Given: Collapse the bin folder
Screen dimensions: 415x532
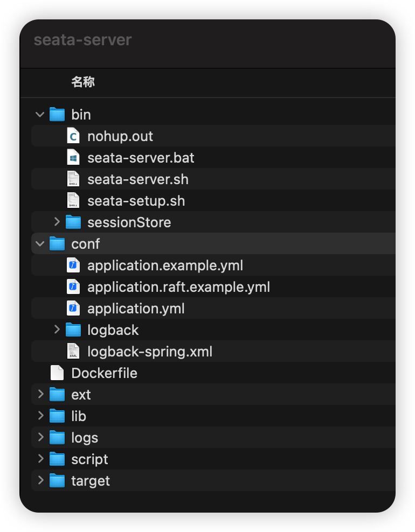Looking at the screenshot, I should coord(40,115).
